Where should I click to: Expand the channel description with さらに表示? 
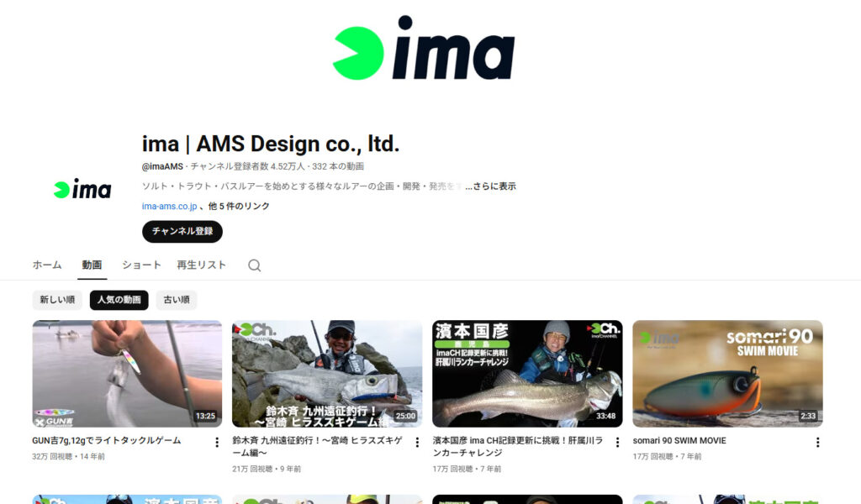[x=494, y=186]
